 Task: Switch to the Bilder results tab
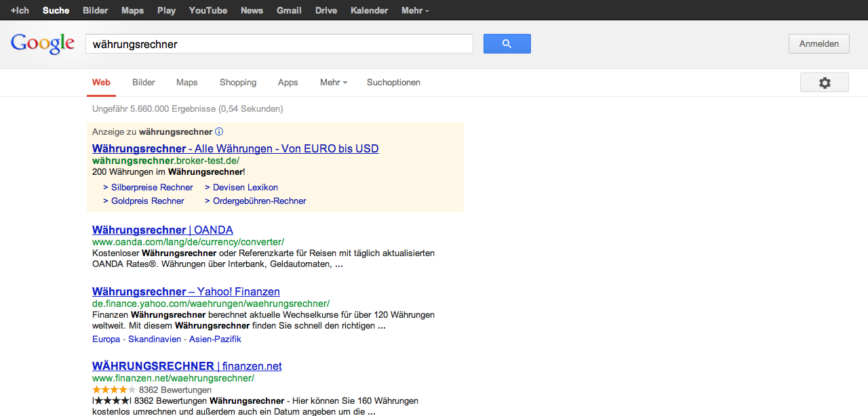pyautogui.click(x=144, y=83)
